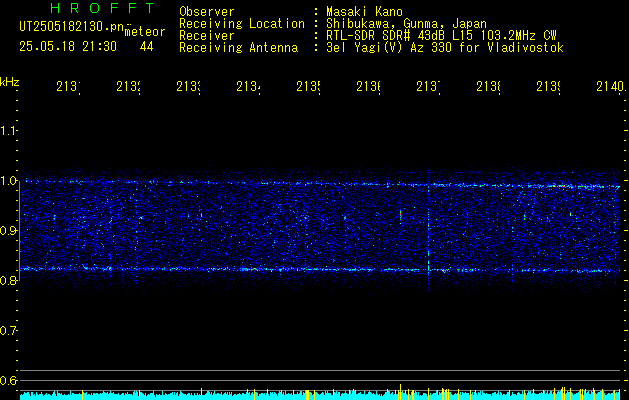Click the cyan signal level strip
Image resolution: width=629 pixels, height=400 pixels.
[320, 394]
